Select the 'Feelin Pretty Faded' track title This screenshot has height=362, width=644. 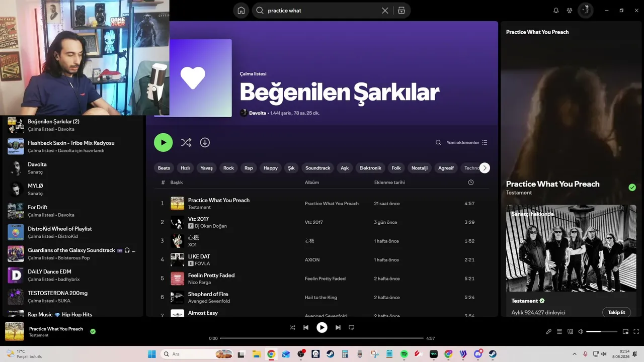point(211,276)
